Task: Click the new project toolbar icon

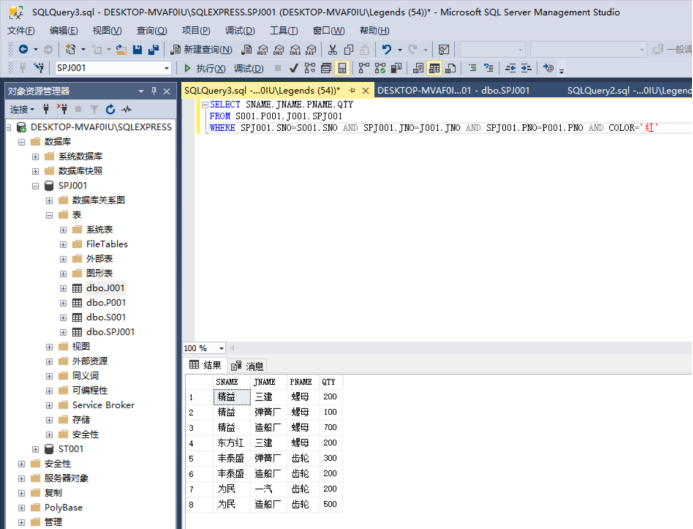Action: point(70,49)
